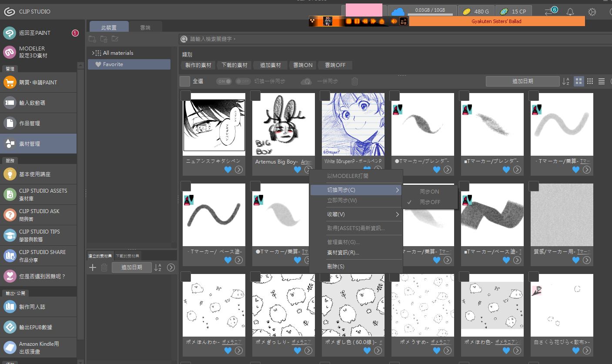The width and height of the screenshot is (612, 364).
Task: Open 輸出EPUB數據 in the sidebar
Action: point(38,327)
